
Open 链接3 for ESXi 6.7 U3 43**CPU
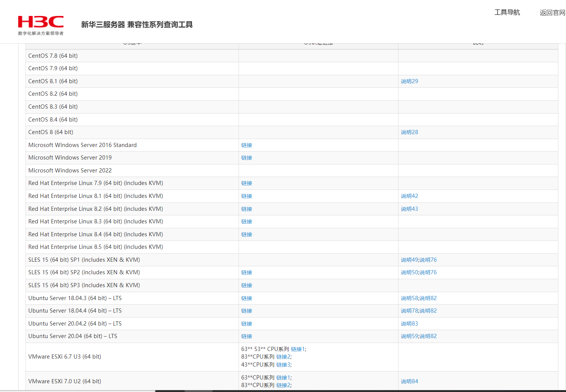283,365
